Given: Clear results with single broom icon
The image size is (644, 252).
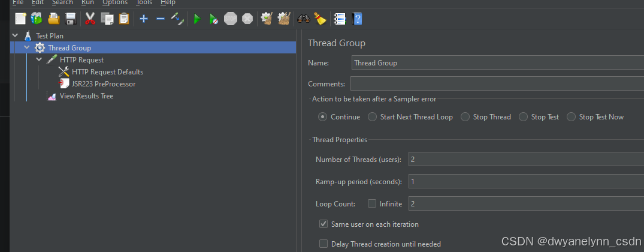Looking at the screenshot, I should (x=267, y=19).
